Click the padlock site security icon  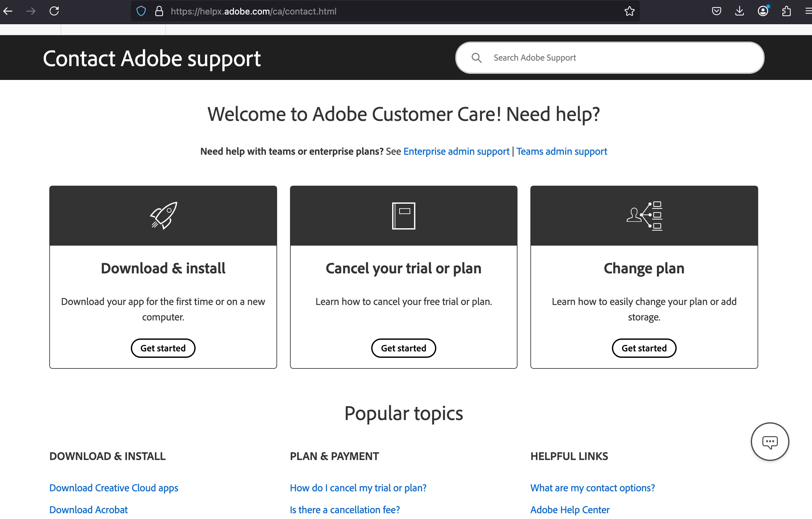[159, 11]
